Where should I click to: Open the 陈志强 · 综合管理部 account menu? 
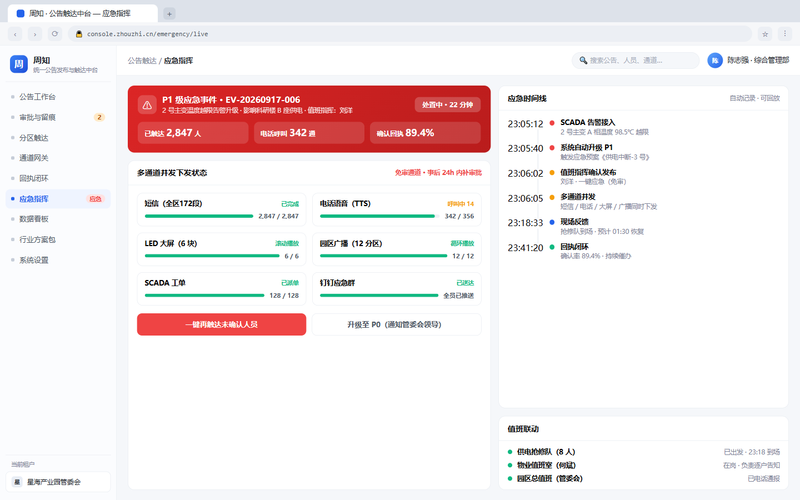pos(748,61)
